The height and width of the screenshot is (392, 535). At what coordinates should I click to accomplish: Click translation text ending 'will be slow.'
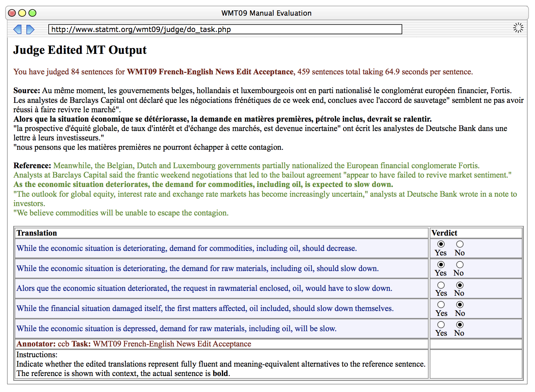pos(177,329)
